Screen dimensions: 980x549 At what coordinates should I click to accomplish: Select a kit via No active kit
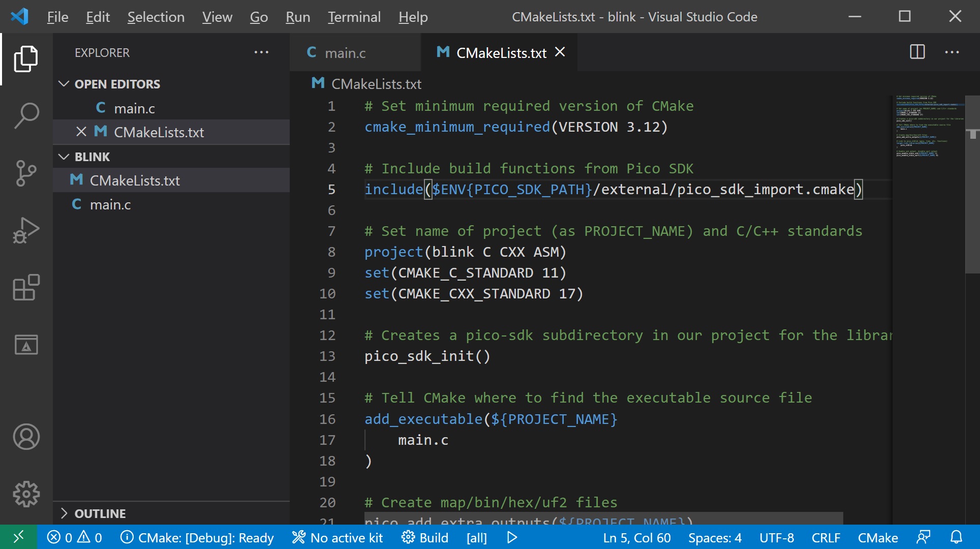pos(337,537)
